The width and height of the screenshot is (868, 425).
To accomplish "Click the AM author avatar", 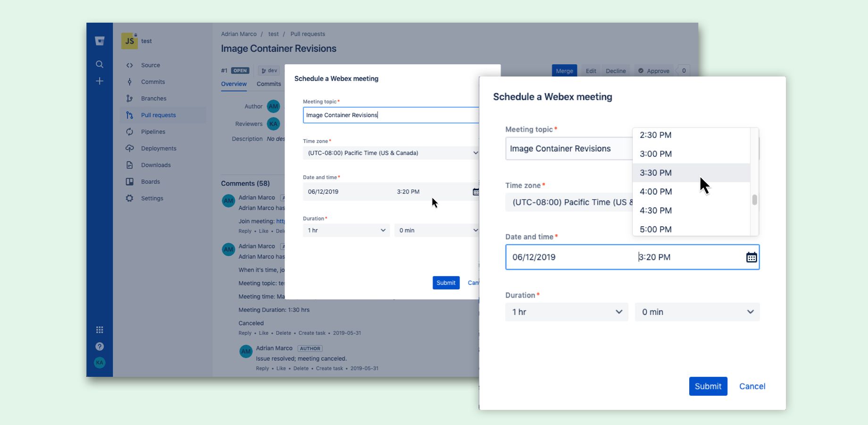I will pyautogui.click(x=274, y=107).
